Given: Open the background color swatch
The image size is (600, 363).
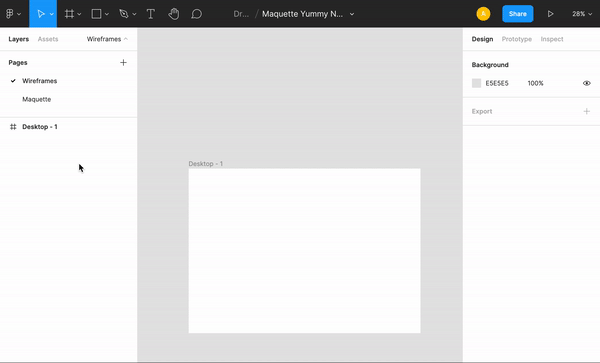Looking at the screenshot, I should 476,83.
